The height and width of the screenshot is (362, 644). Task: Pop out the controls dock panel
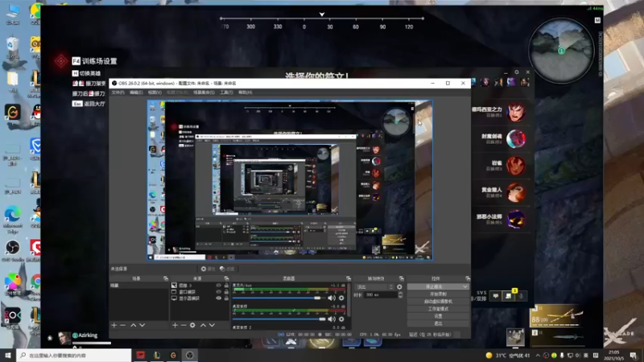click(x=468, y=278)
